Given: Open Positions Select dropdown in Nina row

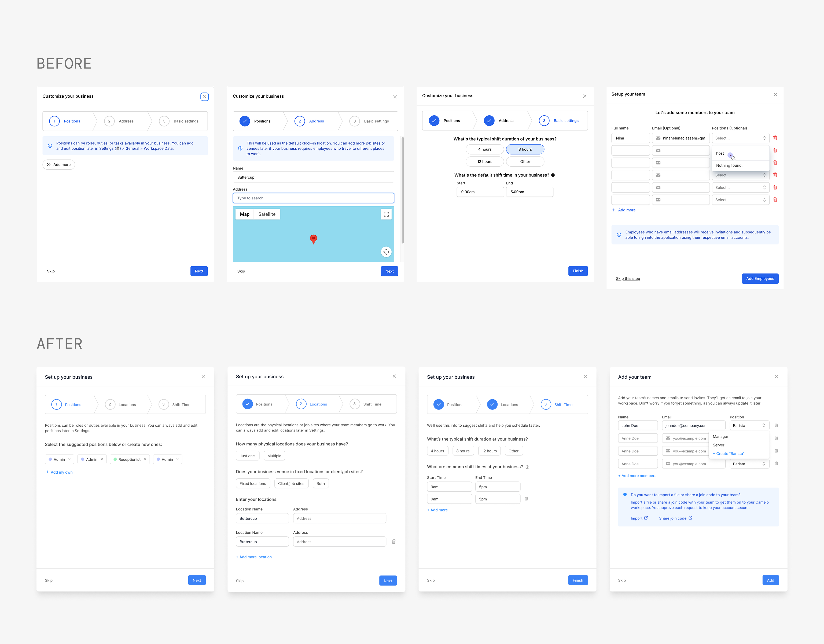Looking at the screenshot, I should (740, 138).
